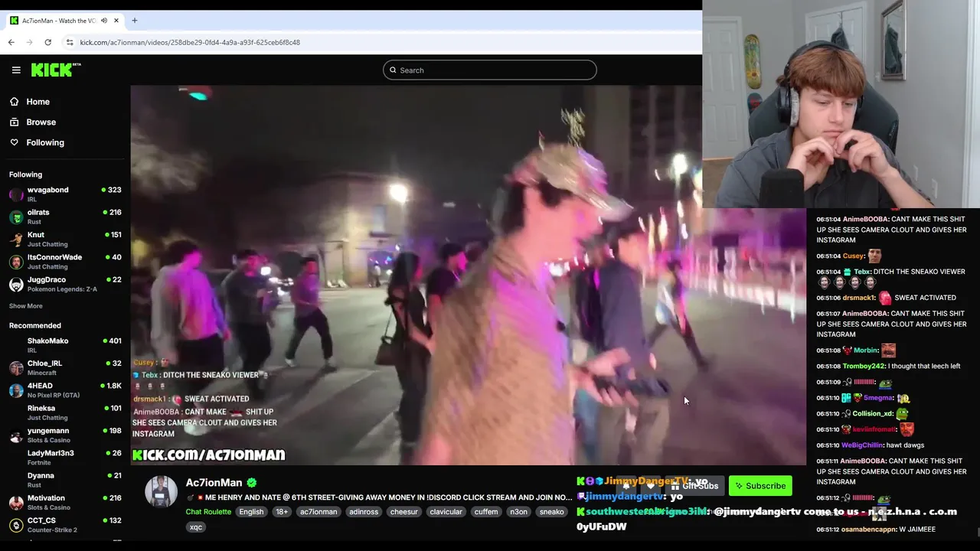The height and width of the screenshot is (551, 980).
Task: Open wvagabond followed channel
Action: [65, 194]
